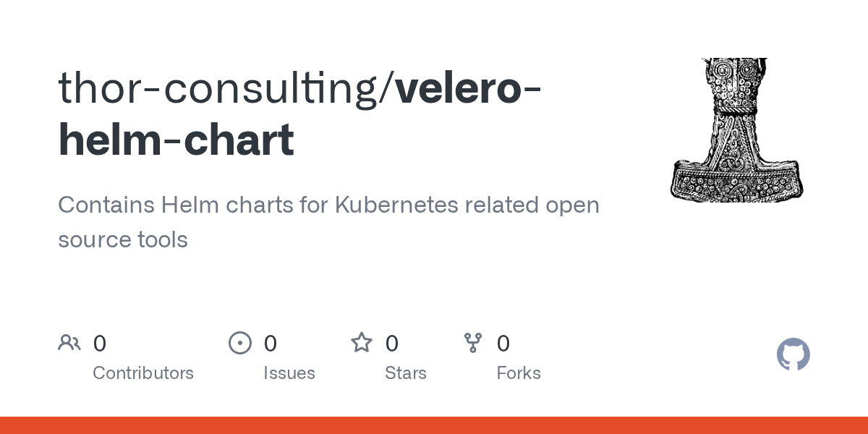Click the Contributors people icon
The height and width of the screenshot is (434, 868).
69,343
